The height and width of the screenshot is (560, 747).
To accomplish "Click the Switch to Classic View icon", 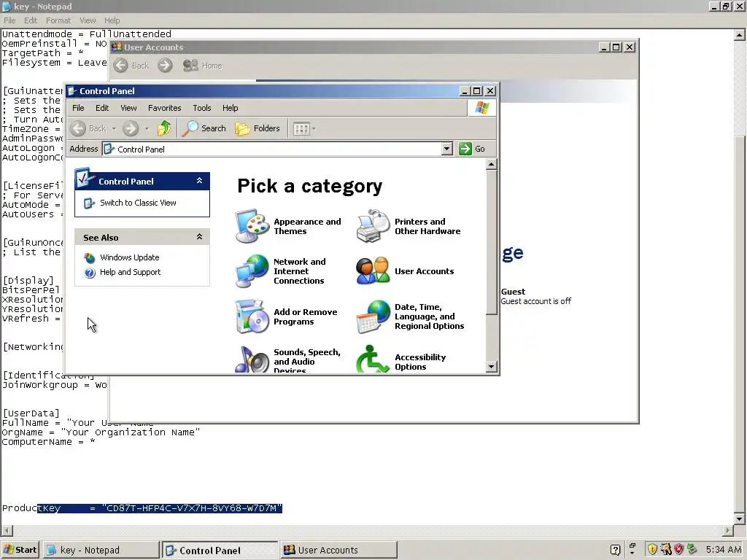I will tap(90, 203).
